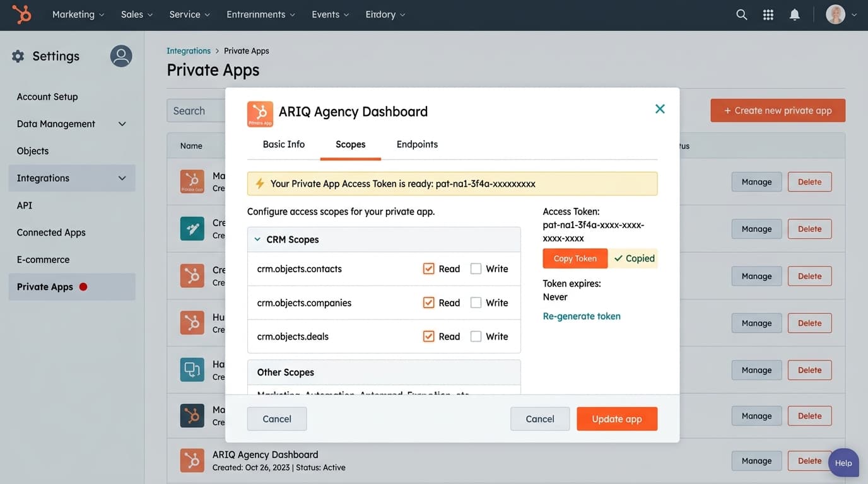Screen dimensions: 868x484
Task: Select the Scopes tab
Action: point(351,144)
